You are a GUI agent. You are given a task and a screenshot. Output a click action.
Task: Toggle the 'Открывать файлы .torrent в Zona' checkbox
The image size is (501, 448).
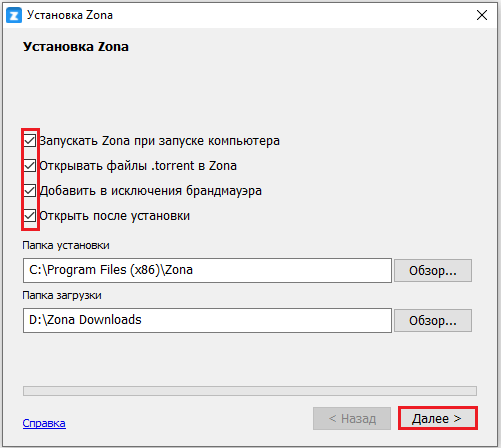click(30, 166)
